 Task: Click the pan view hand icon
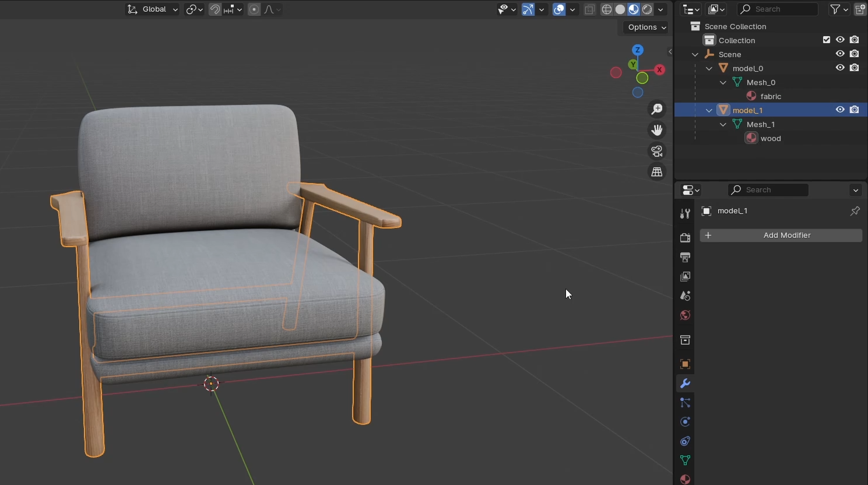pos(657,130)
